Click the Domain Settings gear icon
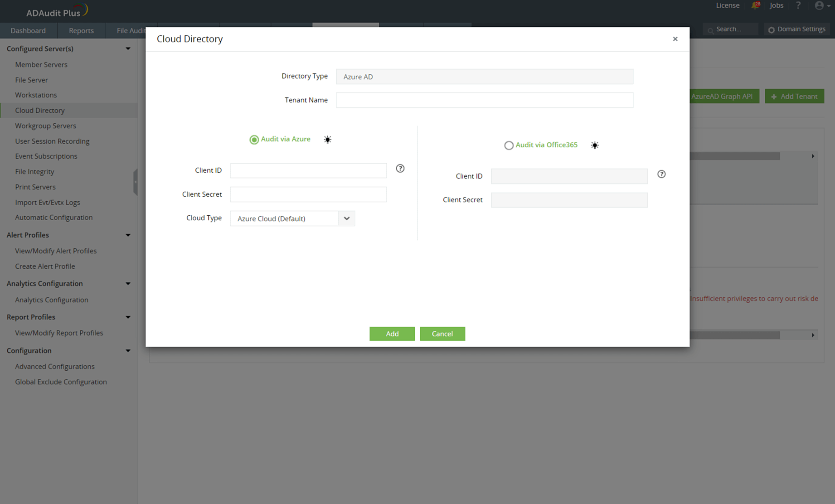The width and height of the screenshot is (835, 504). coord(772,29)
